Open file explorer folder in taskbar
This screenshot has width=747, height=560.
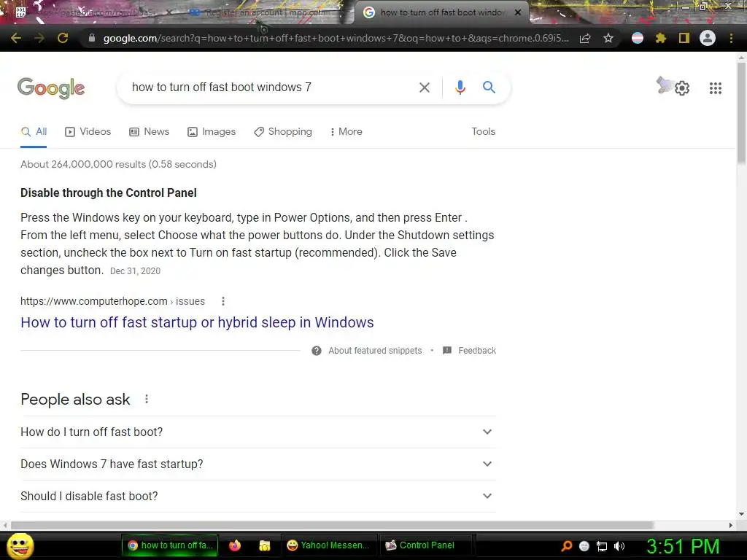click(x=265, y=545)
